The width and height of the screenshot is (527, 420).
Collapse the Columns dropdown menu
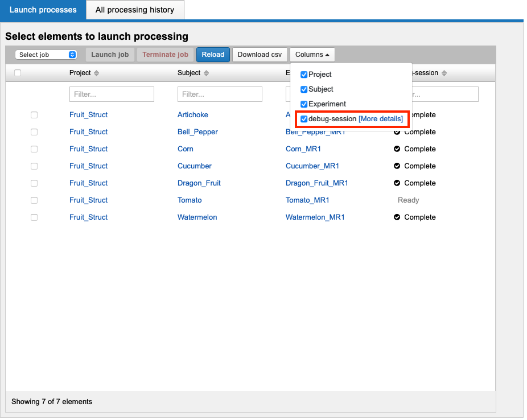click(312, 55)
